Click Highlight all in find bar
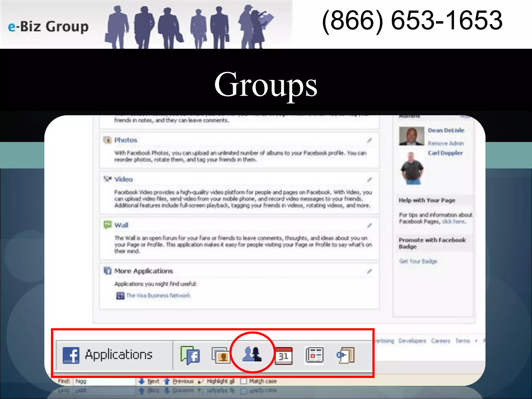Screen dimensions: 532x399 tap(216, 381)
